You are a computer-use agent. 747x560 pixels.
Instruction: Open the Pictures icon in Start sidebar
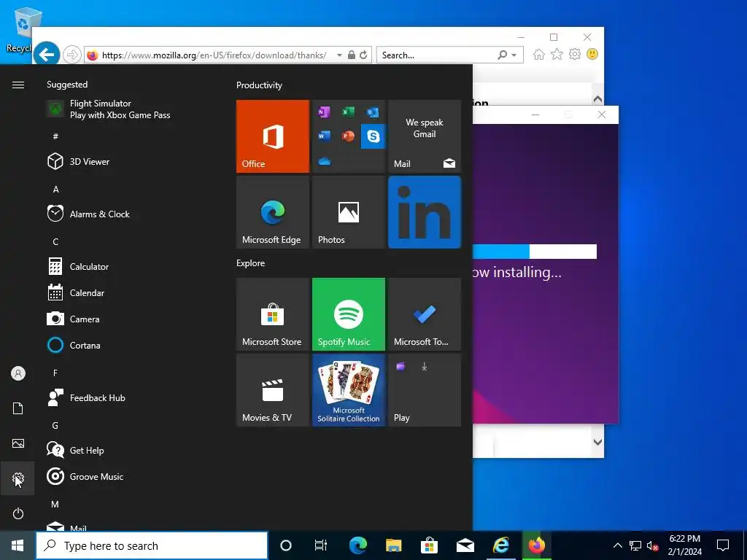(x=18, y=443)
